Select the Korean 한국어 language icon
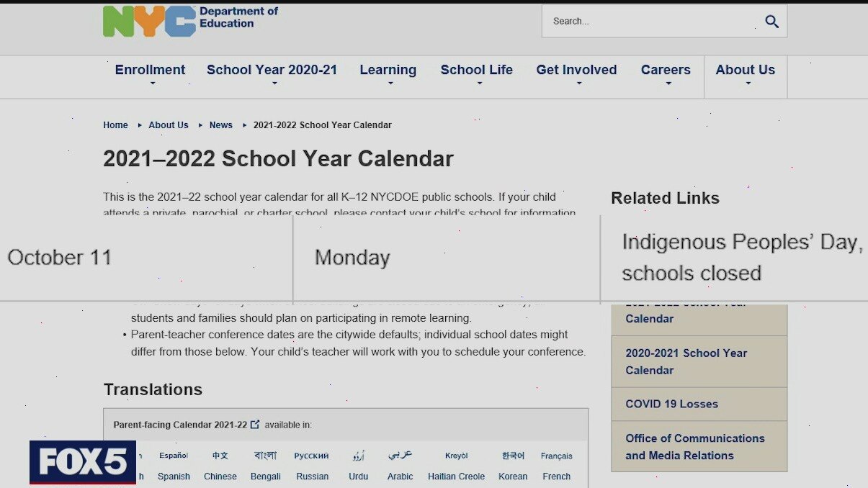Viewport: 868px width, 488px height. click(513, 456)
